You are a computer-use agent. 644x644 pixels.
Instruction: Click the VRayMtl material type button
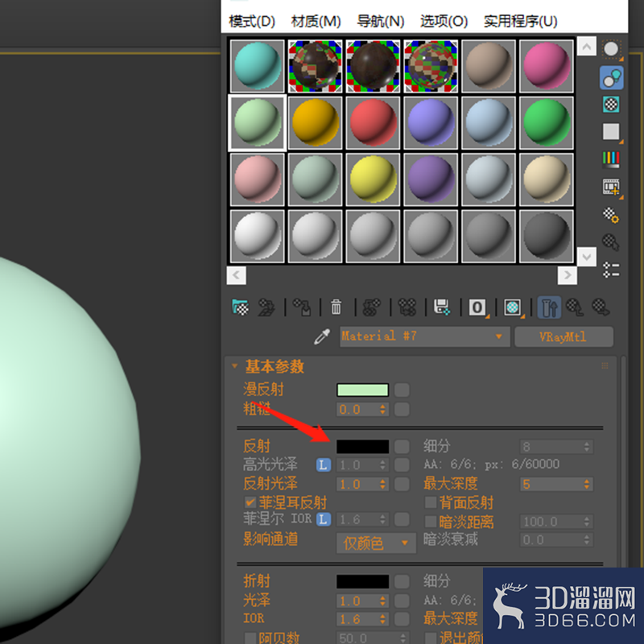tap(564, 336)
